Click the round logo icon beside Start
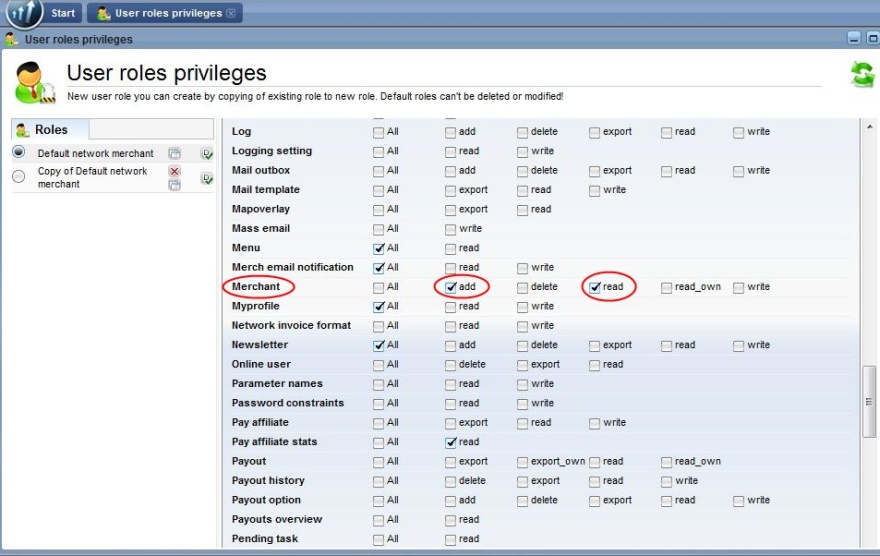 pos(24,13)
